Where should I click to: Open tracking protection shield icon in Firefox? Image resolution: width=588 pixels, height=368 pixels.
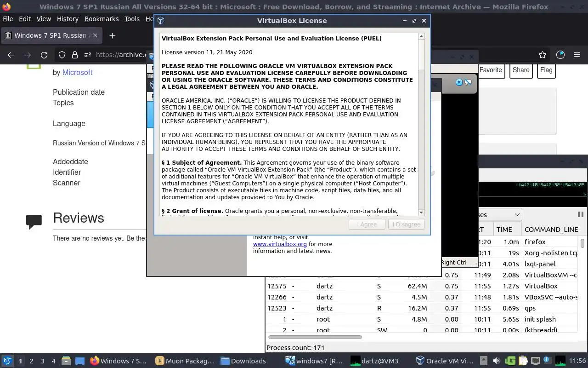click(x=62, y=55)
